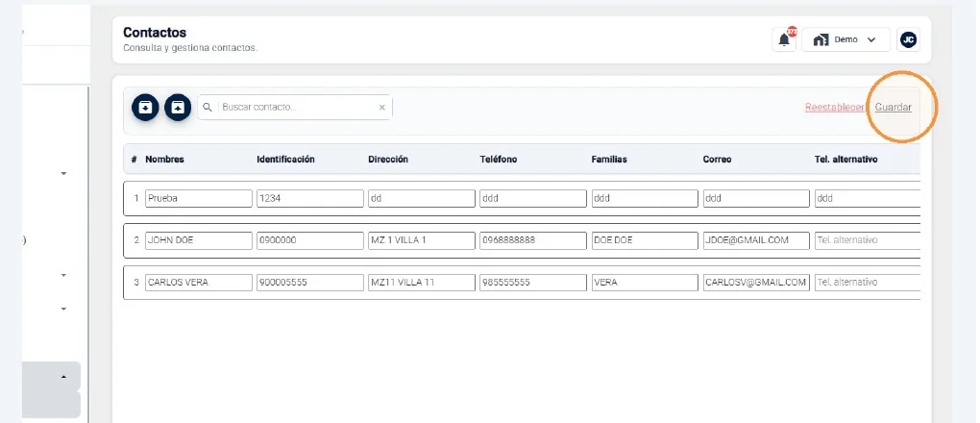Viewport: 980px width, 423px height.
Task: Clear search with the X icon
Action: coord(381,108)
